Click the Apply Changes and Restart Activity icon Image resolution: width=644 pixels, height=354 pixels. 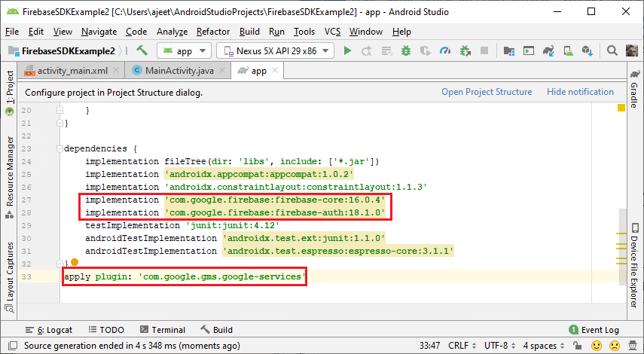(x=366, y=51)
